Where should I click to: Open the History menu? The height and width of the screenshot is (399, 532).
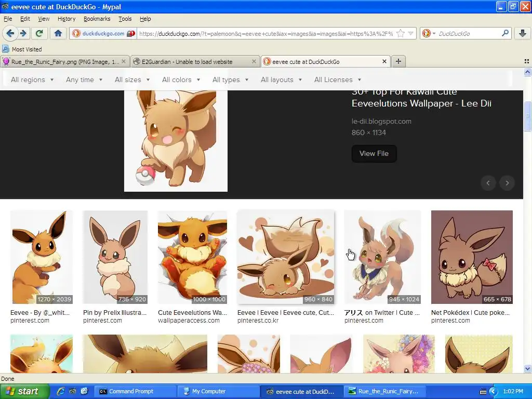[x=66, y=19]
